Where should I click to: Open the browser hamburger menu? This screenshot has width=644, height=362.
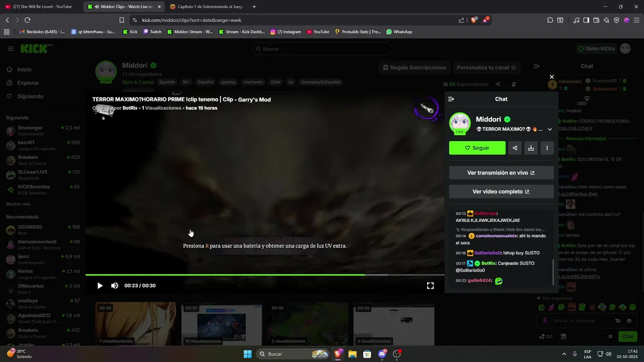click(x=636, y=20)
